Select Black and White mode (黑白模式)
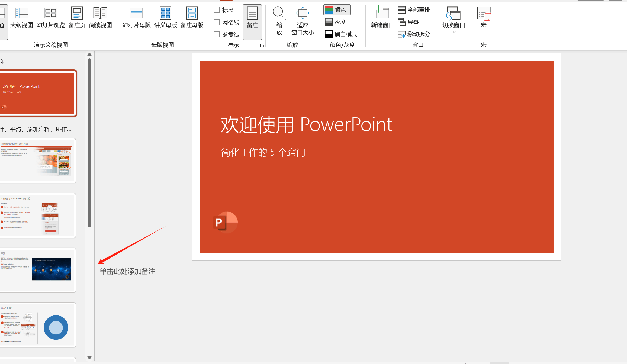The image size is (627, 364). (x=341, y=34)
